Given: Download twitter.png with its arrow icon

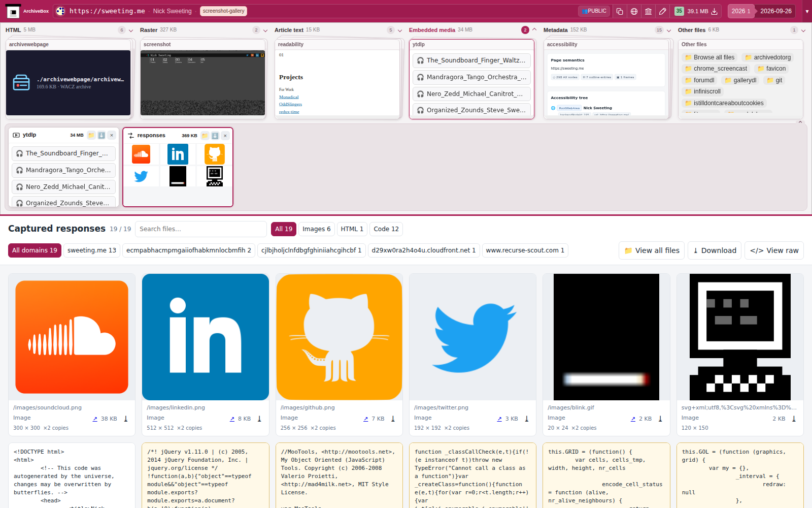Looking at the screenshot, I should [x=527, y=419].
